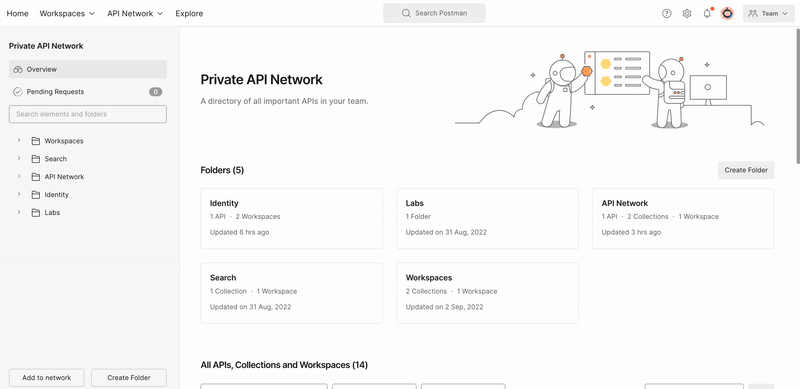Click All APIs, Collections and Workspaces (14) heading
This screenshot has height=389, width=800.
point(284,365)
